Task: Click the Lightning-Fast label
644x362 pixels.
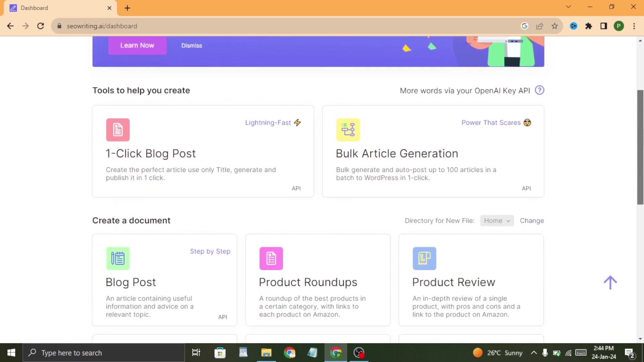Action: [268, 123]
